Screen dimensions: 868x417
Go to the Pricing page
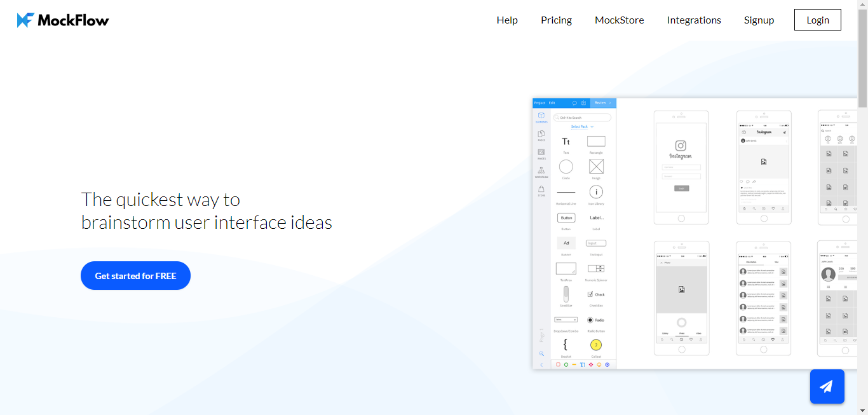click(557, 20)
